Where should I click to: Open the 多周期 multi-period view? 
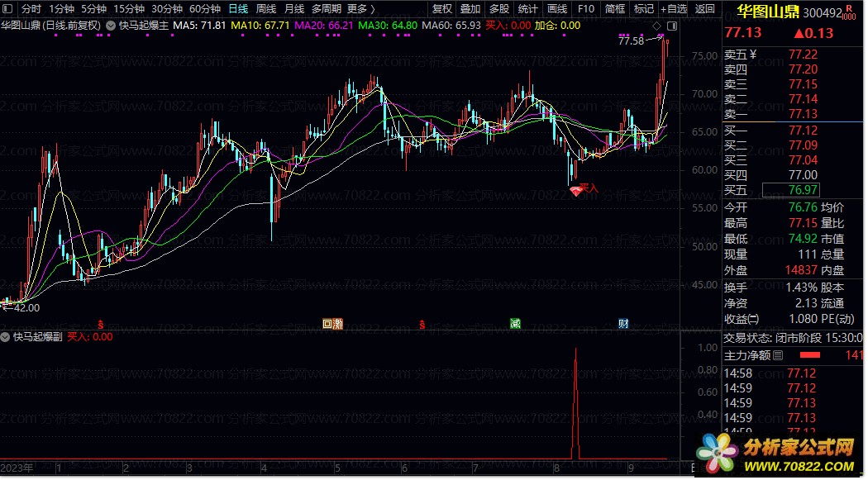326,9
